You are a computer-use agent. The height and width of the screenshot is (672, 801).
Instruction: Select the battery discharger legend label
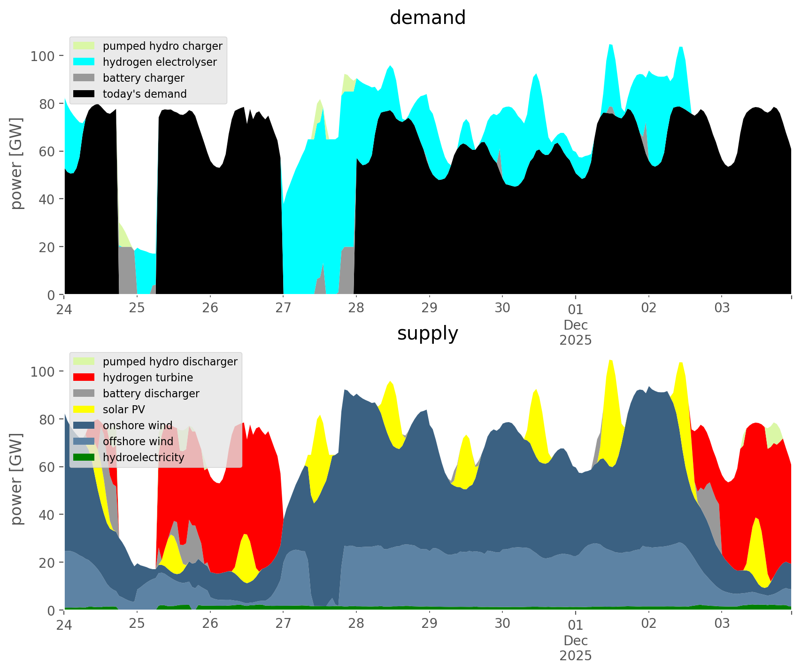151,394
